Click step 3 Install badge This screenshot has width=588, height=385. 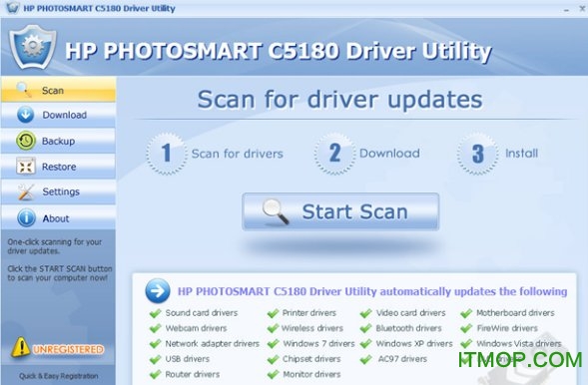pos(477,154)
